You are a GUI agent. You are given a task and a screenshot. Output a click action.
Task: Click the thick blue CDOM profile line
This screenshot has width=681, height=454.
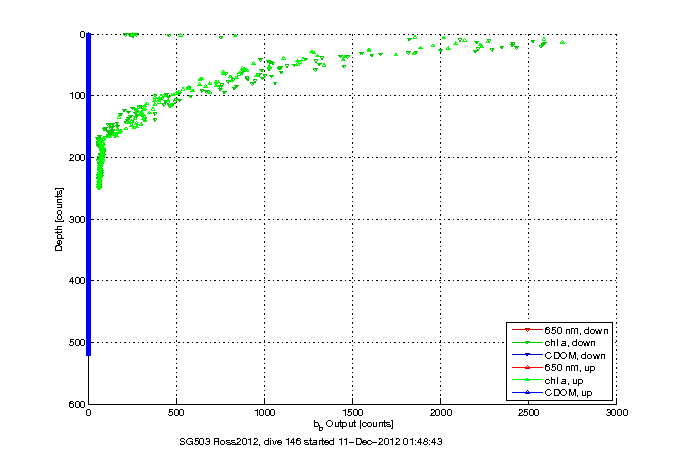89,194
